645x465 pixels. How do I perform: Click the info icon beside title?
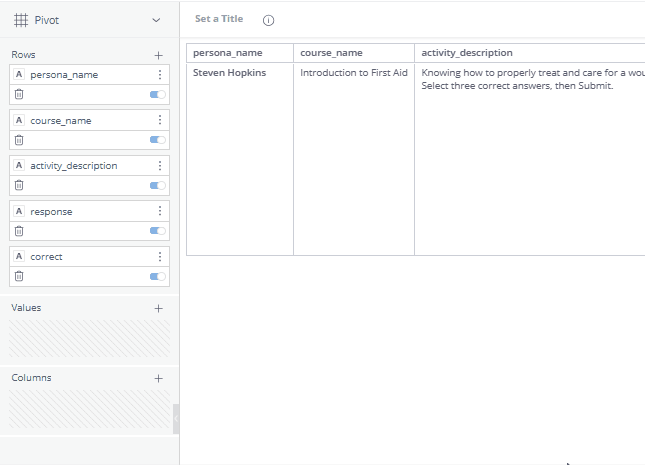268,20
